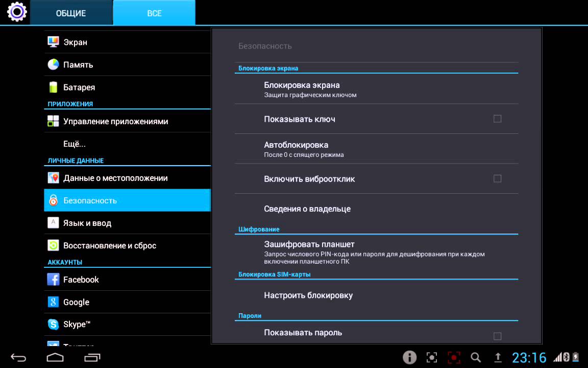Screen dimensions: 588x368
Task: Open the Экран settings row
Action: pyautogui.click(x=128, y=42)
